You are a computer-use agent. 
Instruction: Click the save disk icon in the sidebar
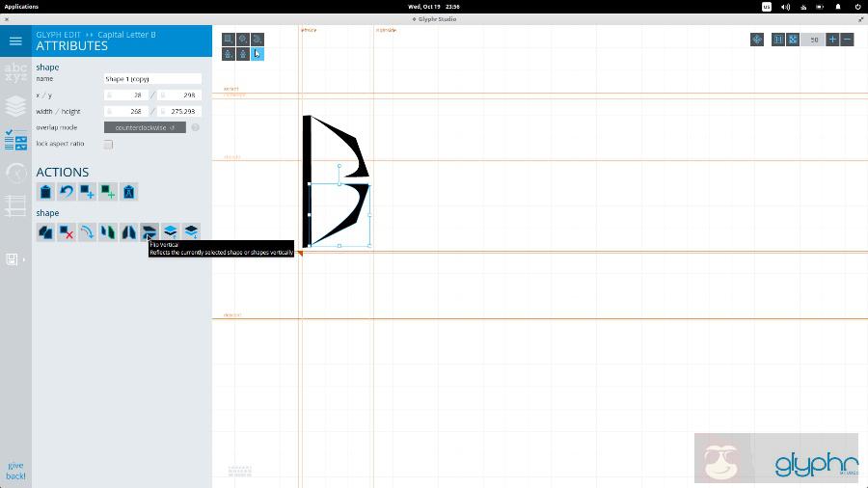(x=12, y=259)
